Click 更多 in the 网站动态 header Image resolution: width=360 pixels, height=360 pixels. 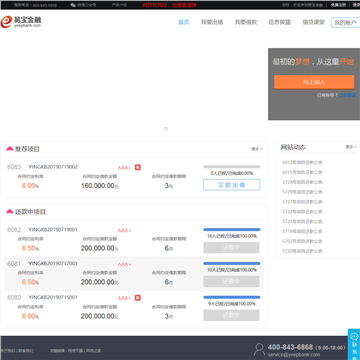tap(351, 147)
